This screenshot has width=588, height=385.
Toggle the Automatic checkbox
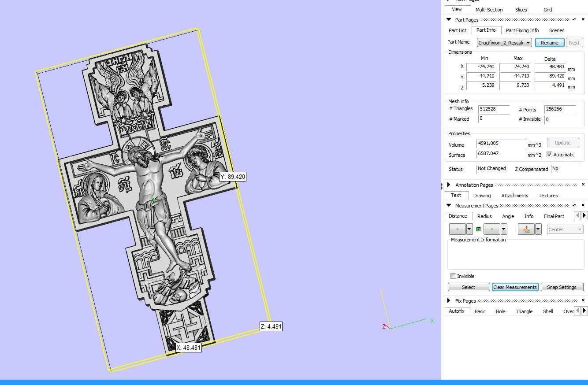tap(549, 155)
